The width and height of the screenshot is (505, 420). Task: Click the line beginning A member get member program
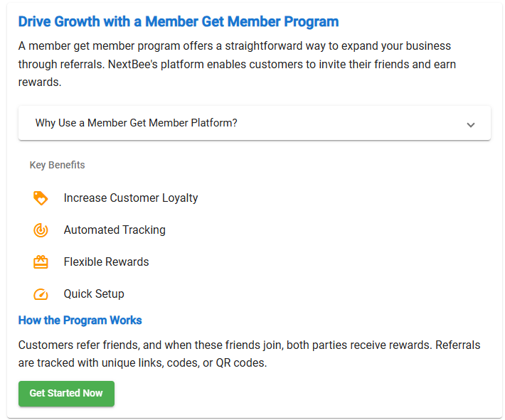(235, 46)
